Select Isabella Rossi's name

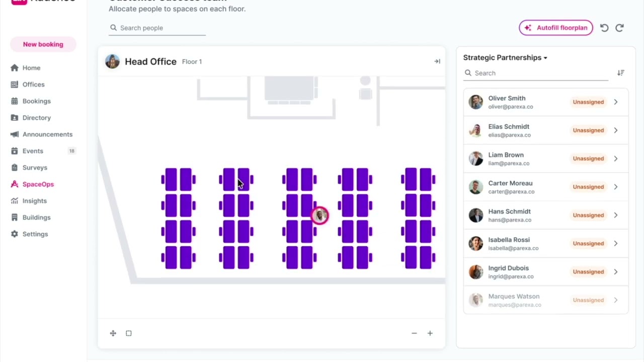coord(509,240)
